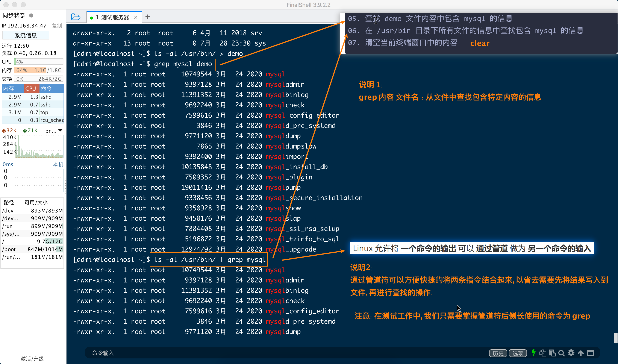Click the up arrow icon in the command bar
Viewport: 618px width, 364px height.
[581, 353]
